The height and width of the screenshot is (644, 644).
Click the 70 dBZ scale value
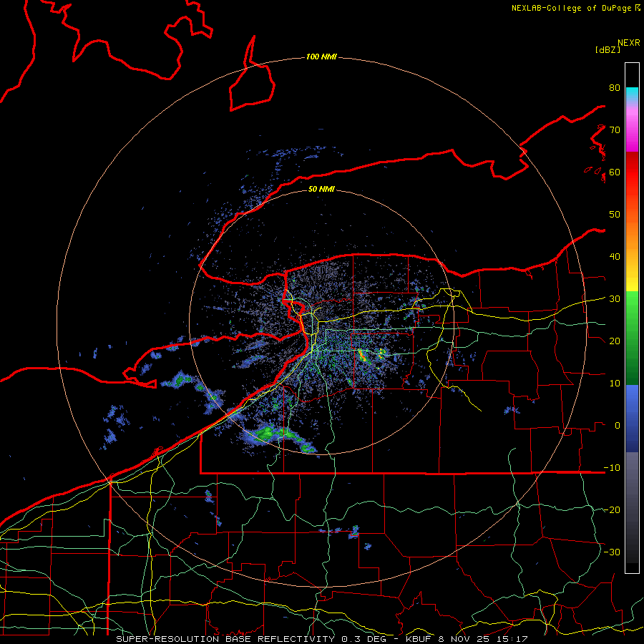[x=615, y=130]
